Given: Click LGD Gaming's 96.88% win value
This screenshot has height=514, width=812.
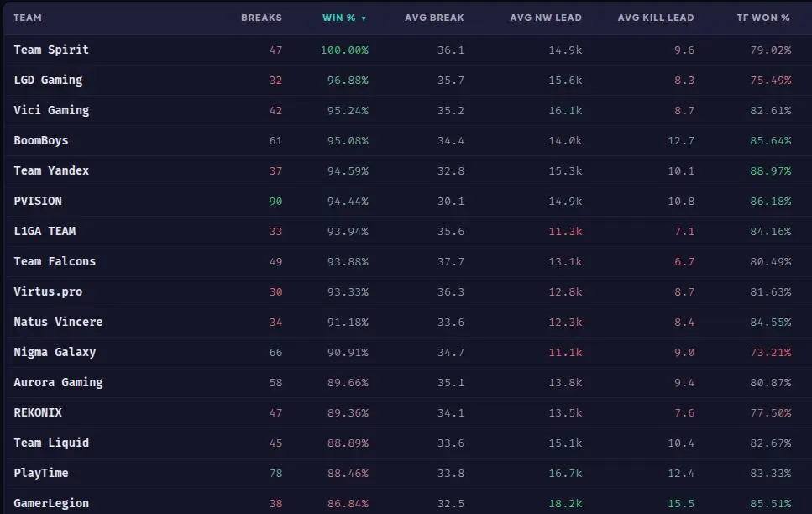Looking at the screenshot, I should 348,81.
